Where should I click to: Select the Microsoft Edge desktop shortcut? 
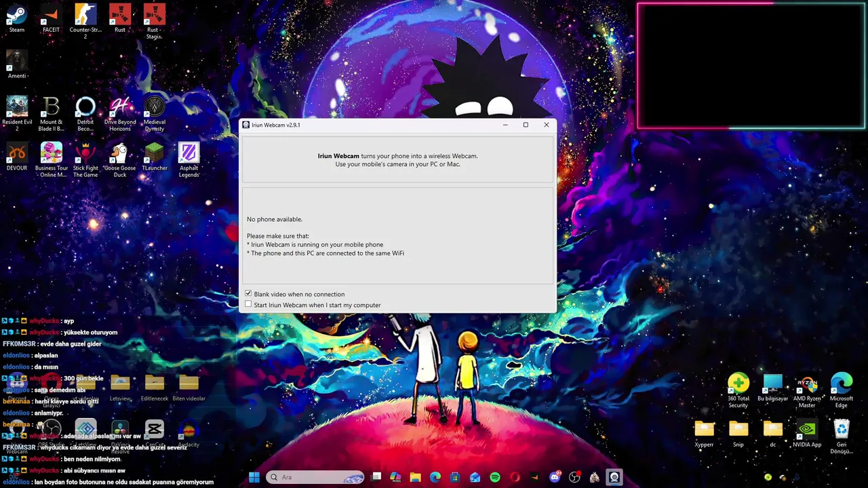pyautogui.click(x=842, y=391)
